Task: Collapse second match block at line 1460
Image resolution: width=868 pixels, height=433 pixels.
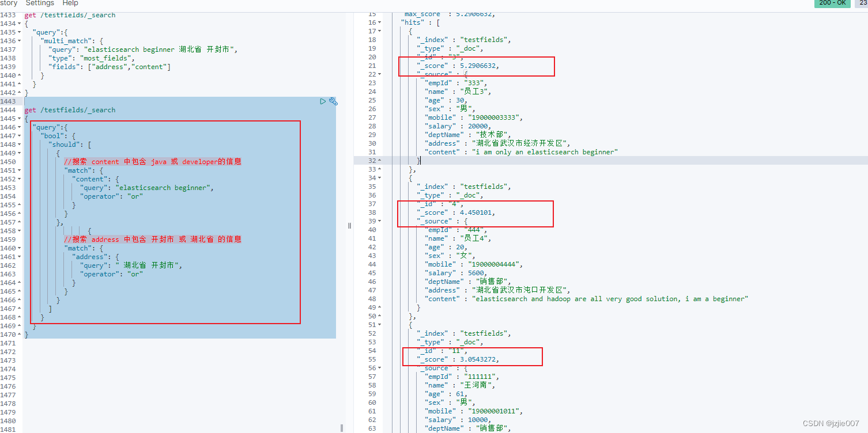Action: [x=20, y=248]
